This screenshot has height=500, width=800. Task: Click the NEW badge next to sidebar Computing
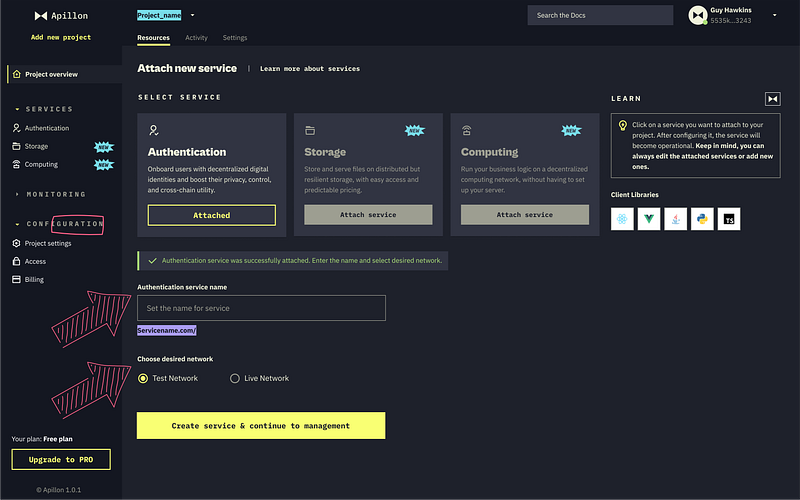(104, 165)
